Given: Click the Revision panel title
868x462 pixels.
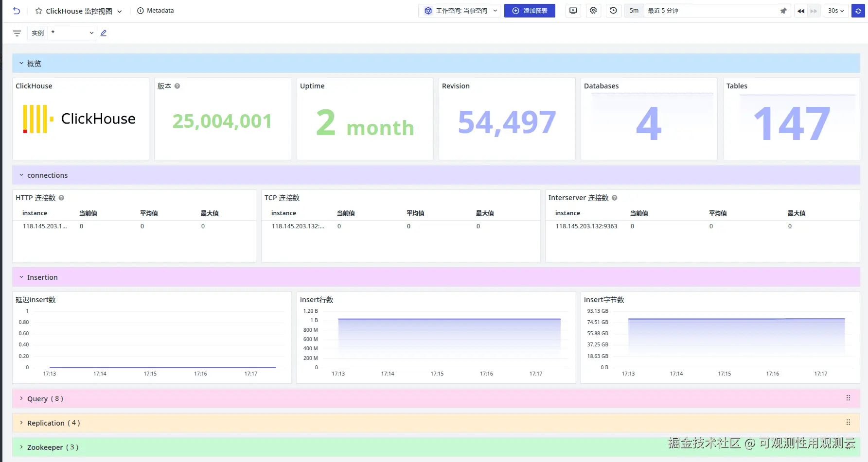Looking at the screenshot, I should click(x=456, y=86).
